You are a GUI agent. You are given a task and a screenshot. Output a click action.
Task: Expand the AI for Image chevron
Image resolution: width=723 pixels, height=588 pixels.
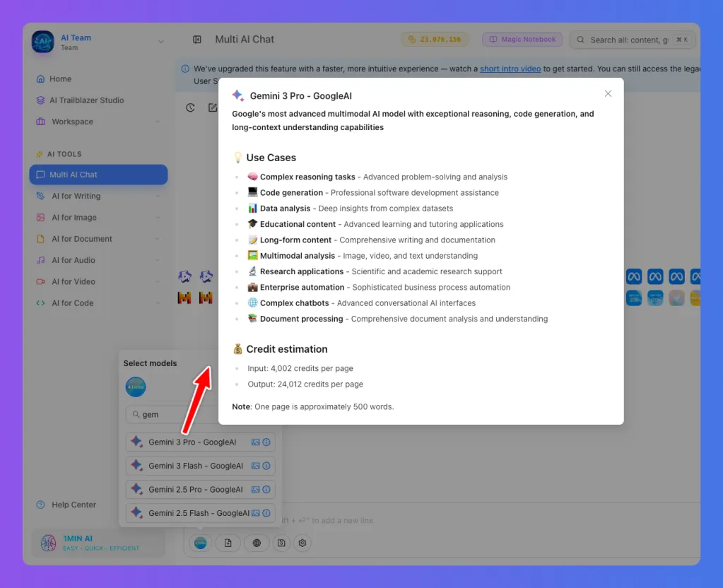point(158,217)
